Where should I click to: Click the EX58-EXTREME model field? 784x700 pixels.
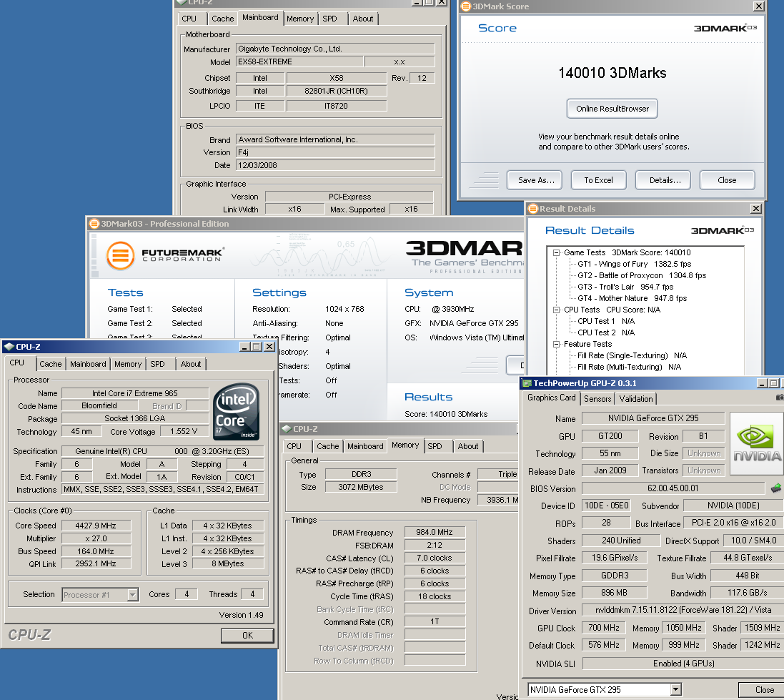coord(299,61)
